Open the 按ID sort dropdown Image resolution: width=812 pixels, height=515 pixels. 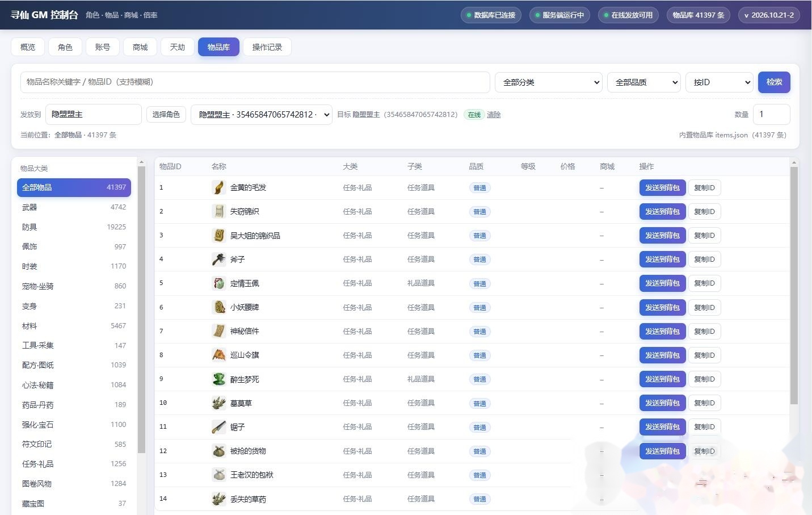[720, 82]
